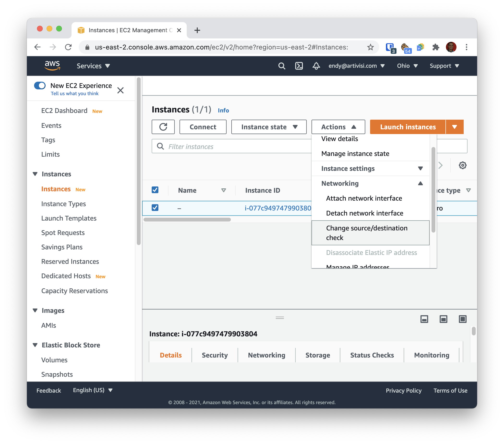
Task: Click Tell us what you think link
Action: click(x=74, y=93)
